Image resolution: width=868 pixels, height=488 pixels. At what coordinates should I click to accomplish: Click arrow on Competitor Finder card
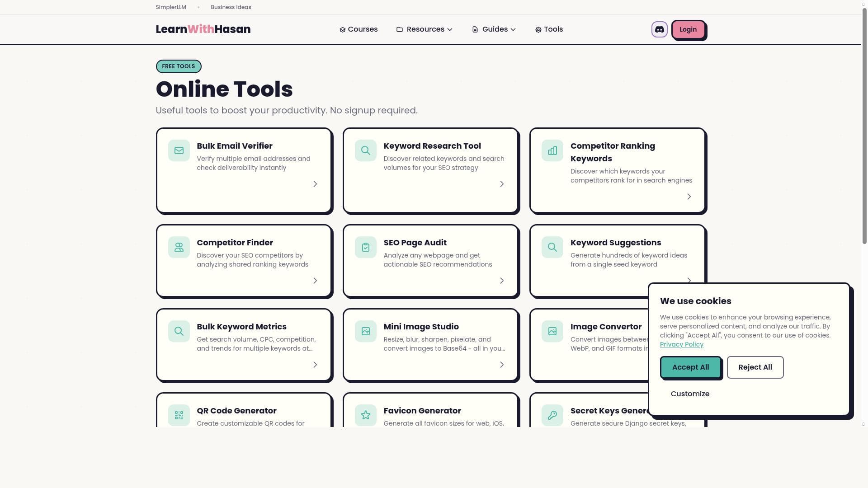pos(315,281)
